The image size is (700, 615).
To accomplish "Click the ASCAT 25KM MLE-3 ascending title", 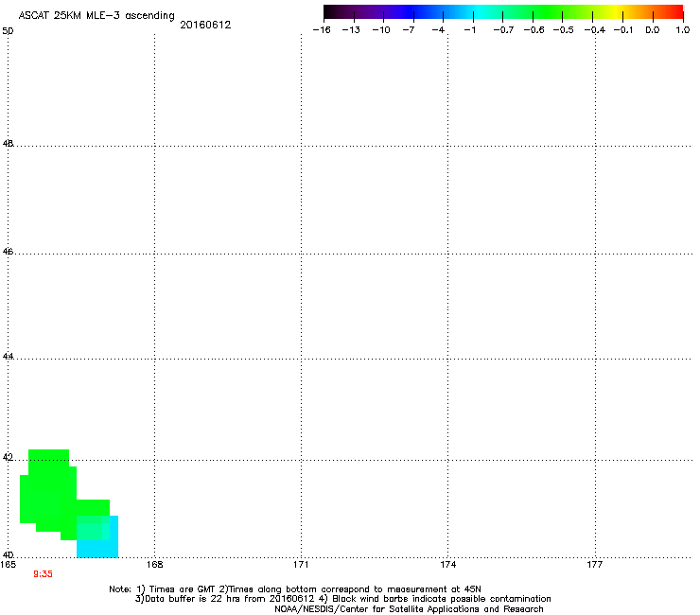I will [96, 16].
